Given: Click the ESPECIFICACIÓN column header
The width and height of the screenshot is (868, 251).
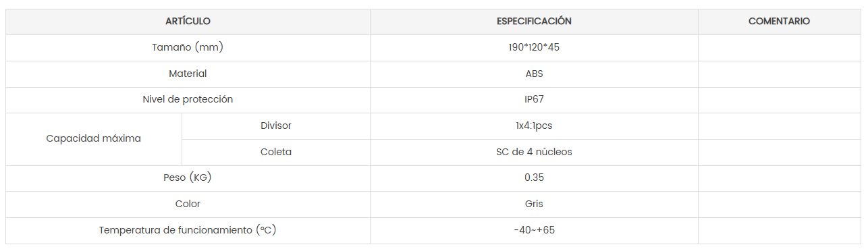Looking at the screenshot, I should coord(534,22).
